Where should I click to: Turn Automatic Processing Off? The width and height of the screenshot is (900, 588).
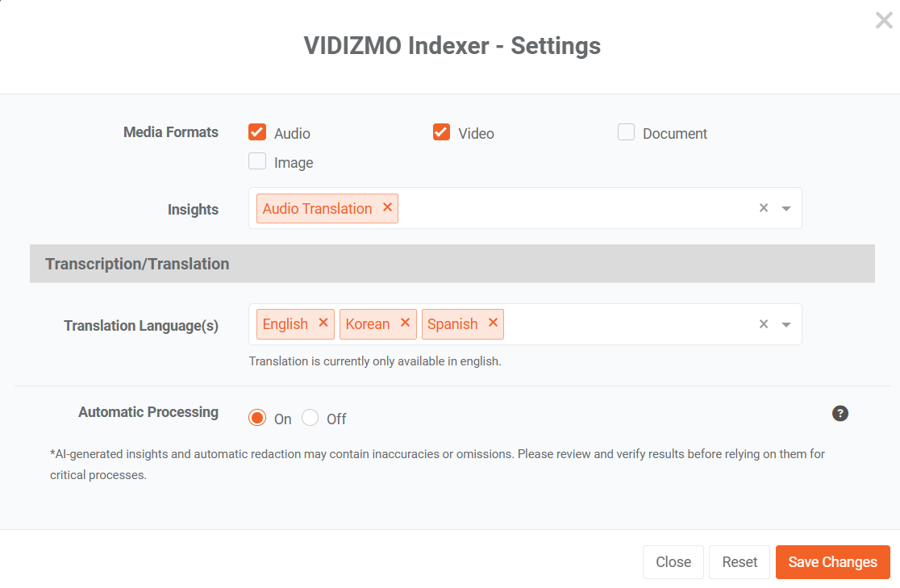tap(310, 418)
